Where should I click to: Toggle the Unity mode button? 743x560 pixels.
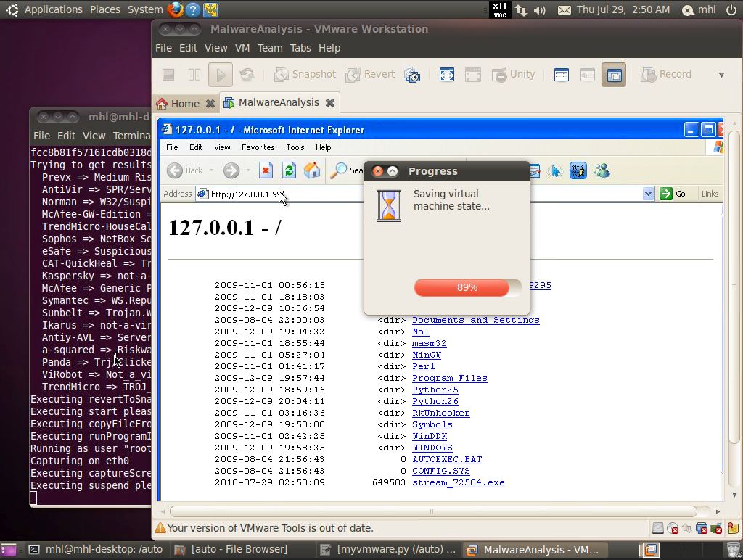(x=514, y=74)
